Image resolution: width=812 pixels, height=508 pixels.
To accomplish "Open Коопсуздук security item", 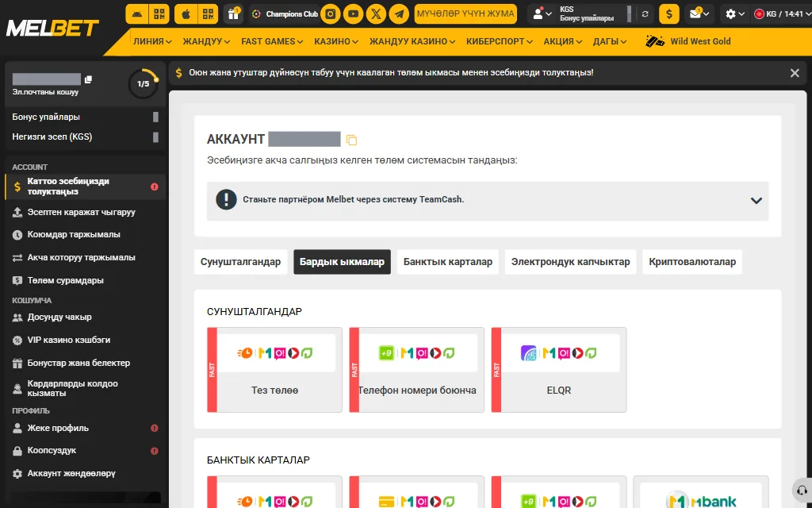I will (x=85, y=451).
